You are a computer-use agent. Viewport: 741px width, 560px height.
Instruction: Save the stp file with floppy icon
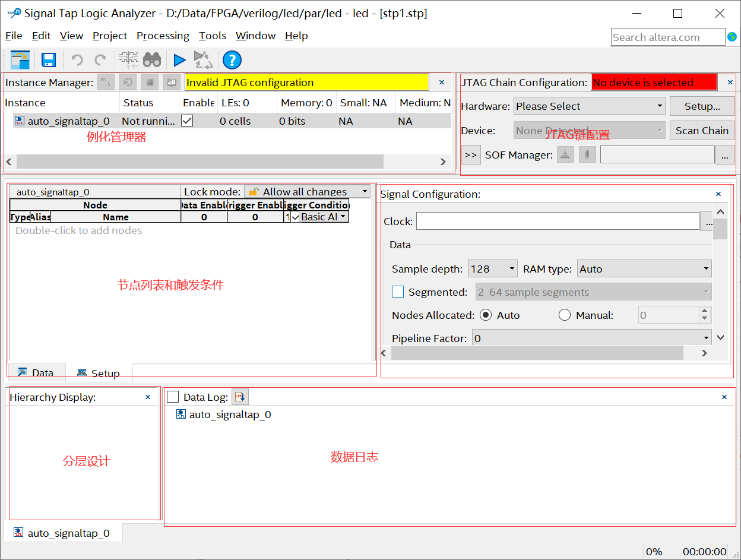click(x=49, y=60)
